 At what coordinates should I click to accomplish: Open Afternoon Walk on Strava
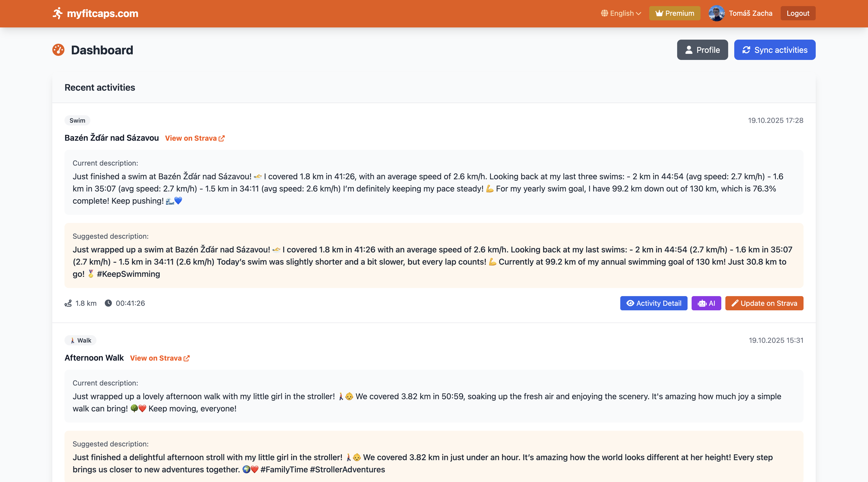156,358
